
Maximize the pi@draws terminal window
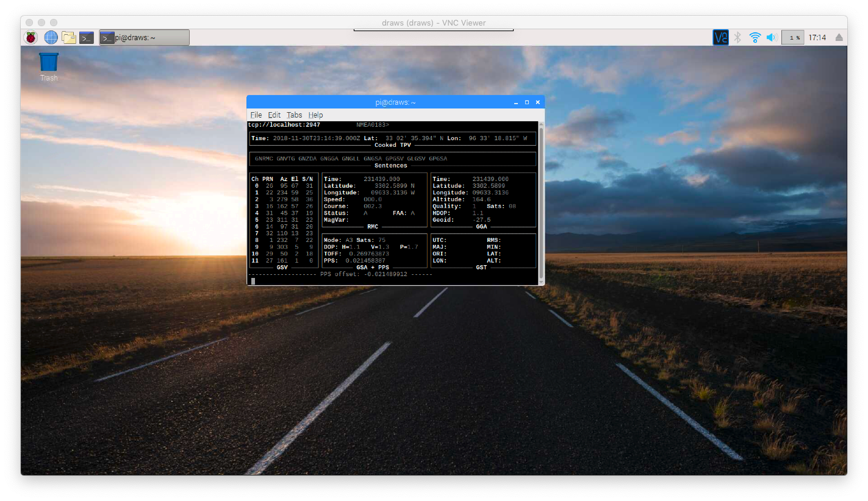(527, 102)
